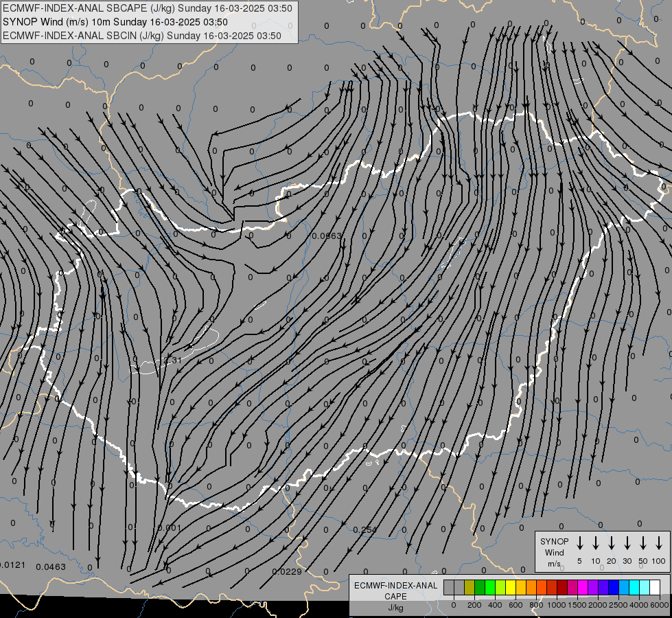
Task: Click the 0.0229 value near bottom
Action: (287, 571)
